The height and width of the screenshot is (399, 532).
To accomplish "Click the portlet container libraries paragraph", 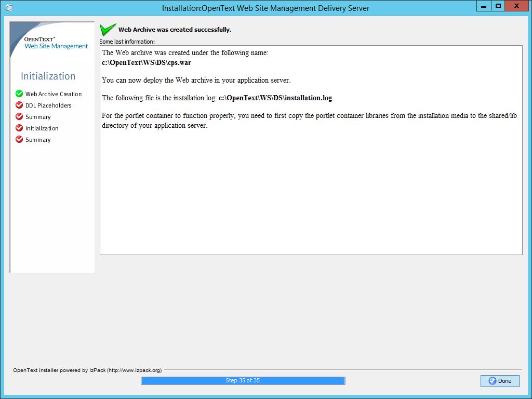I will point(309,121).
